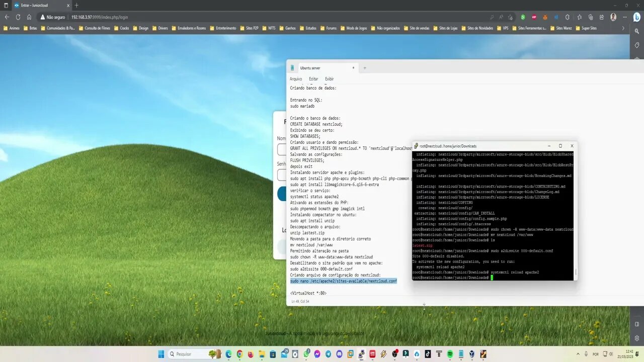Close the 'Ubuntu server' Notepad tab
The image size is (644, 362).
click(353, 68)
